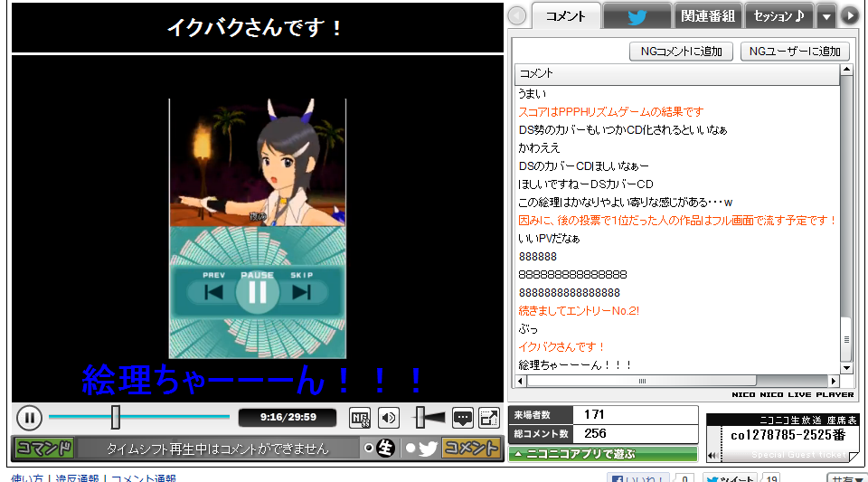Click horizontal scrollbar right arrow
The width and height of the screenshot is (868, 482).
834,381
